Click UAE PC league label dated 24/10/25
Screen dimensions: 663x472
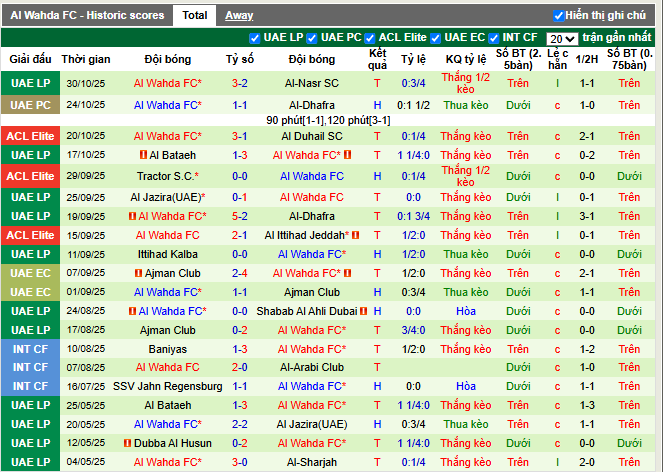[x=30, y=105]
